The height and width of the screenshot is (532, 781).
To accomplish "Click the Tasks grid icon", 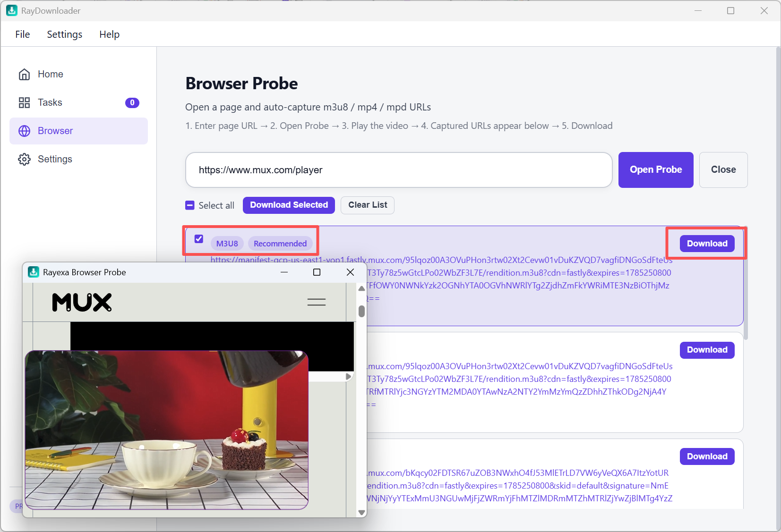I will (x=24, y=102).
